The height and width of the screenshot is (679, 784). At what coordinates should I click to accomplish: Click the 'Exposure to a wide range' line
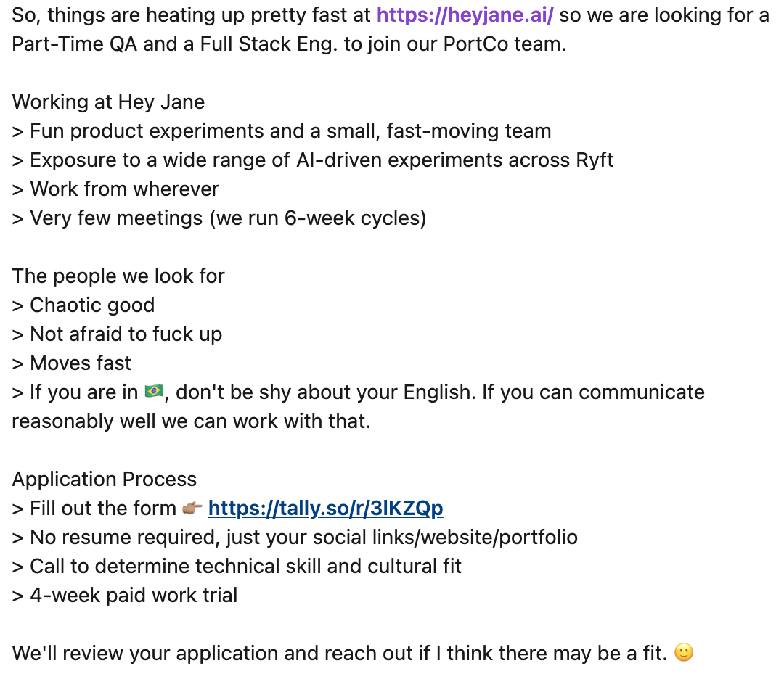(x=312, y=160)
